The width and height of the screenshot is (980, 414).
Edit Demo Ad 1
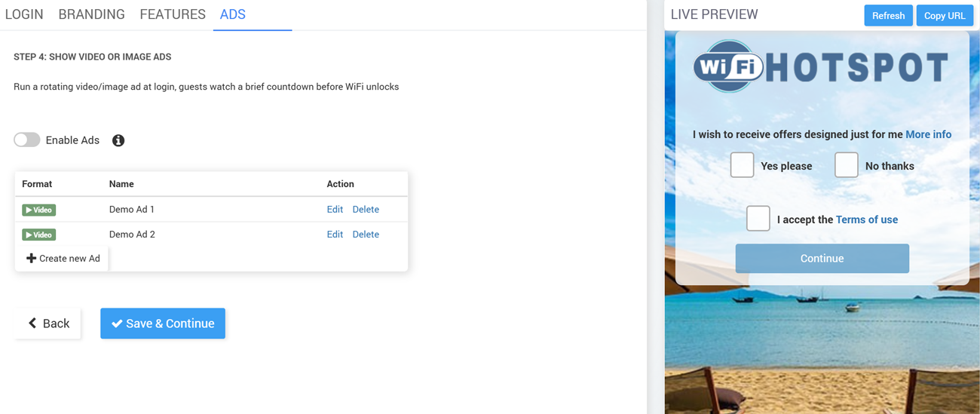pos(335,210)
